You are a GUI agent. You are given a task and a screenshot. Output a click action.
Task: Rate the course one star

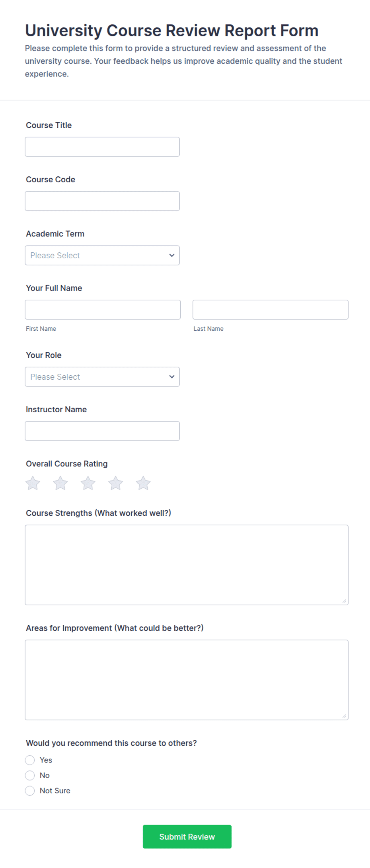[33, 483]
